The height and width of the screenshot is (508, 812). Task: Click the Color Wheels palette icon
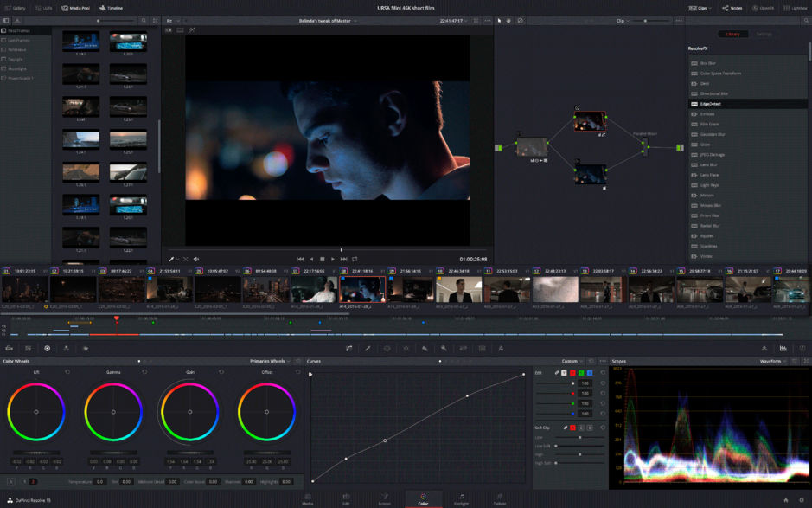click(10, 347)
